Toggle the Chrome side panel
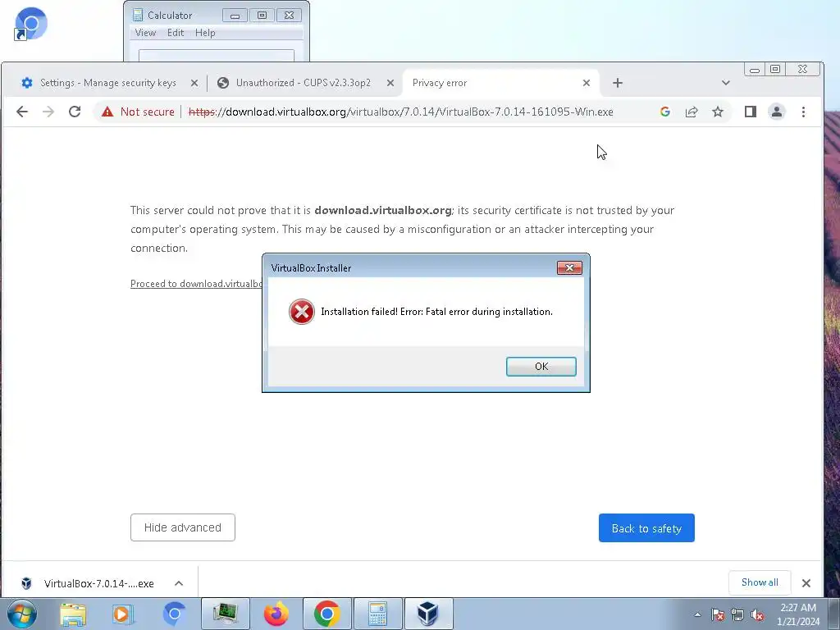Viewport: 840px width, 630px height. pyautogui.click(x=750, y=112)
